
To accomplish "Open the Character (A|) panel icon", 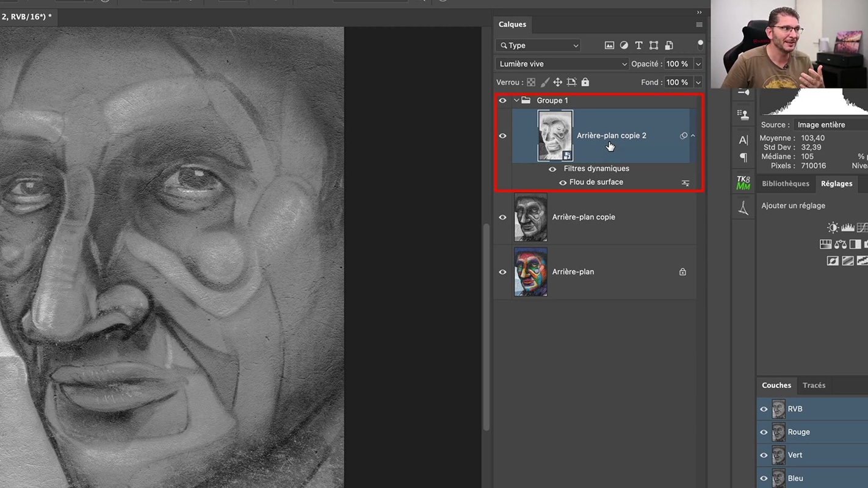I will pos(743,140).
